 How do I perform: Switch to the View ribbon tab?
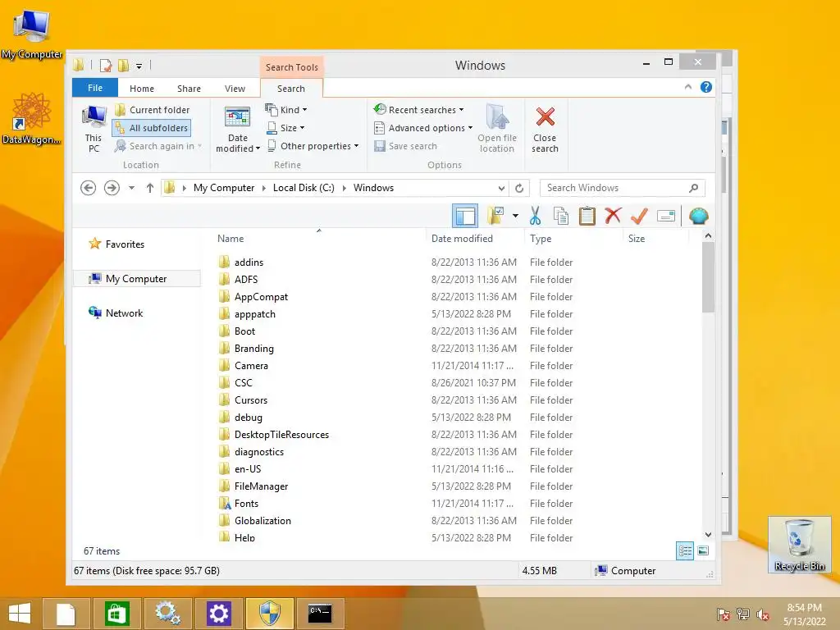[x=235, y=89]
